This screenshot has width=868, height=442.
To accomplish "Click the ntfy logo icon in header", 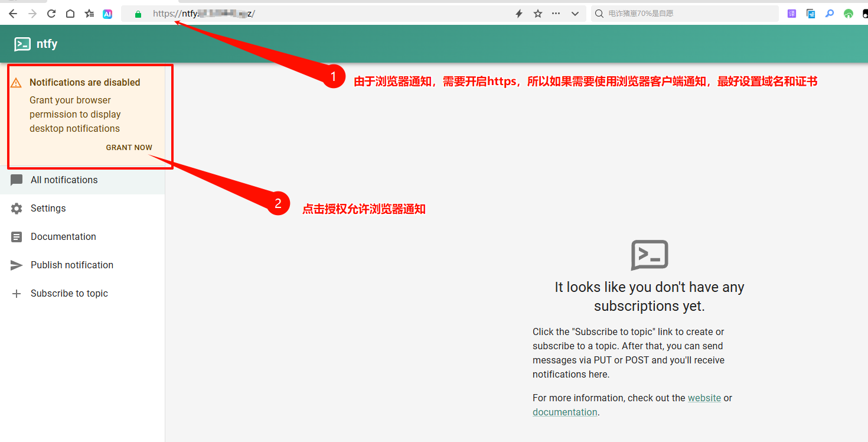I will [x=22, y=44].
